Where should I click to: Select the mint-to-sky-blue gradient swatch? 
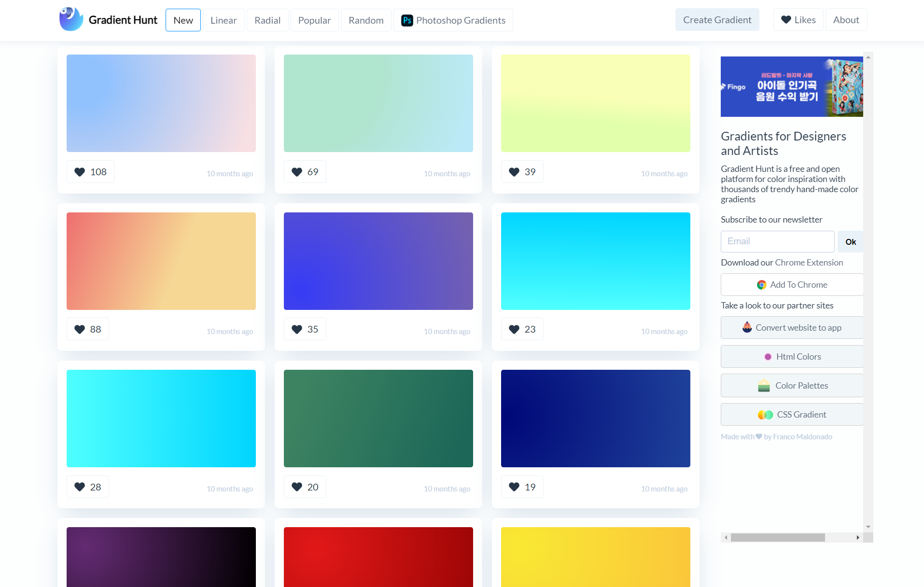(x=378, y=103)
